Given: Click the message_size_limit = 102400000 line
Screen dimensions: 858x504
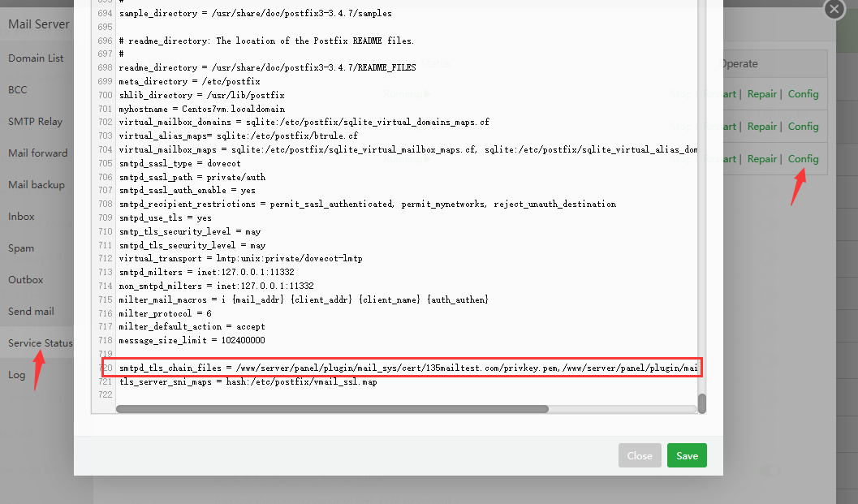Looking at the screenshot, I should pyautogui.click(x=192, y=340).
